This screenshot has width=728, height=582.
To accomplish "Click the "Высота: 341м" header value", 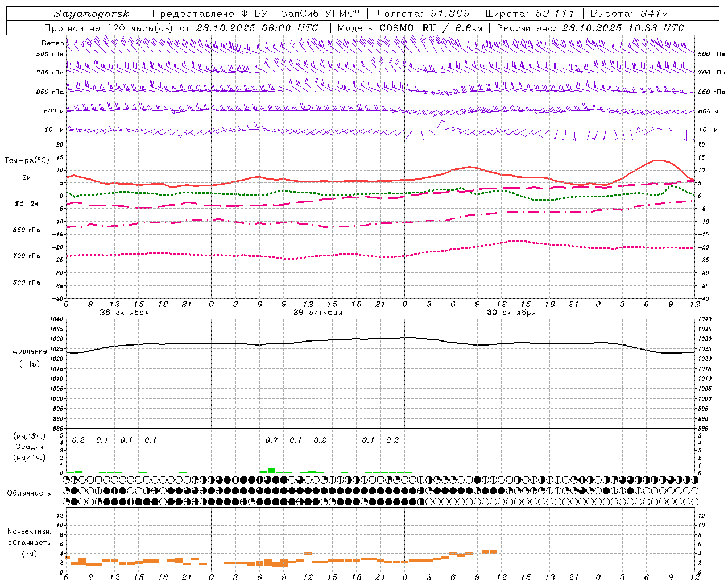I will [x=629, y=14].
